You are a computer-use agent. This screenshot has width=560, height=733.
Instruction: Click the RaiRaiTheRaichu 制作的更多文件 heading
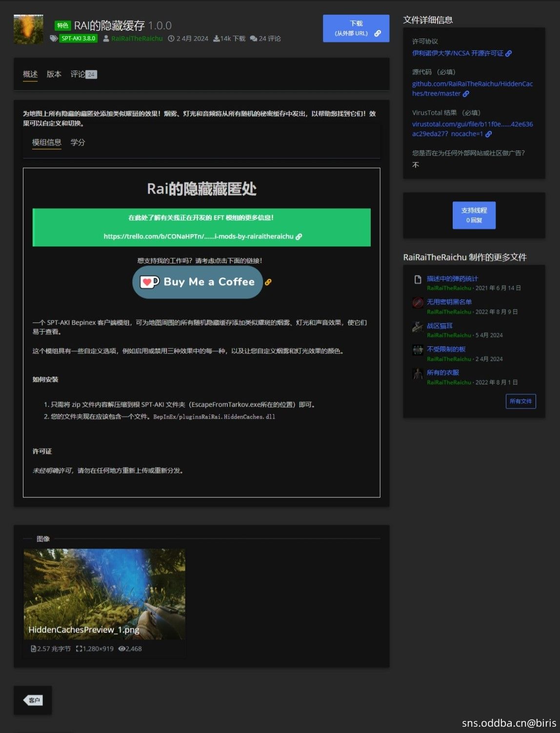tap(465, 258)
